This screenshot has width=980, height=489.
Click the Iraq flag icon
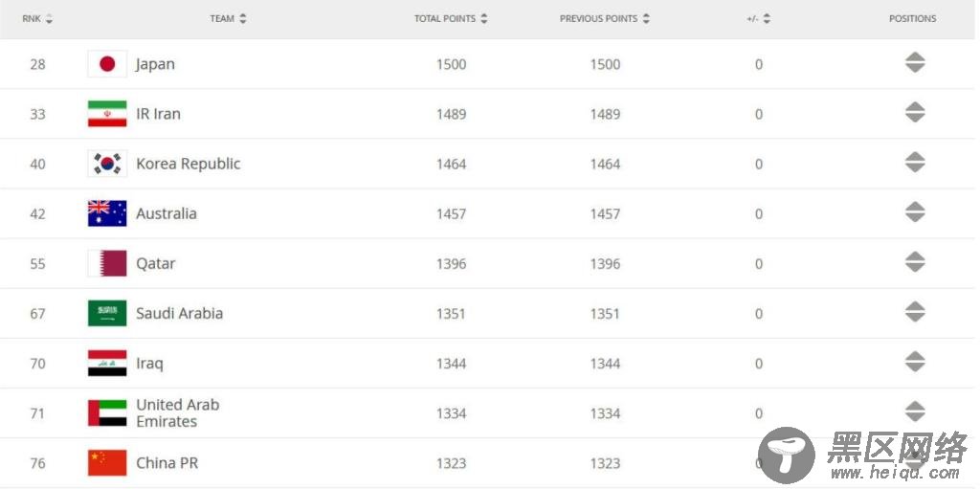coord(107,364)
